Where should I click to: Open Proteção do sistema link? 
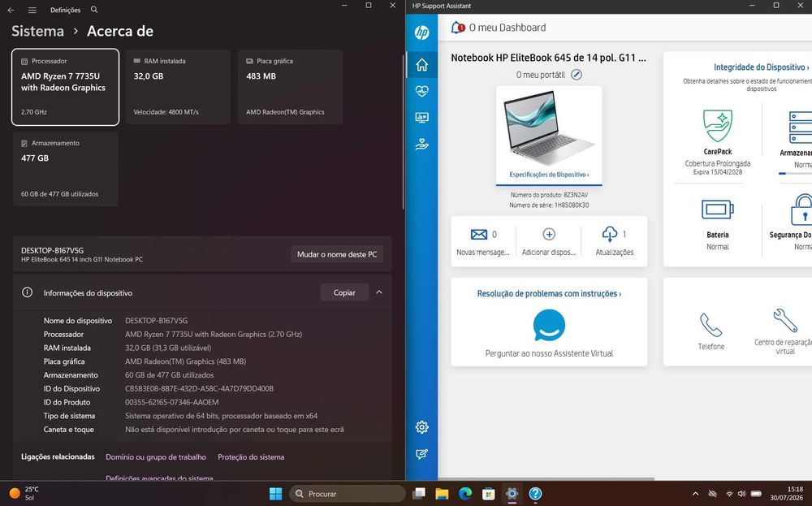pos(251,456)
